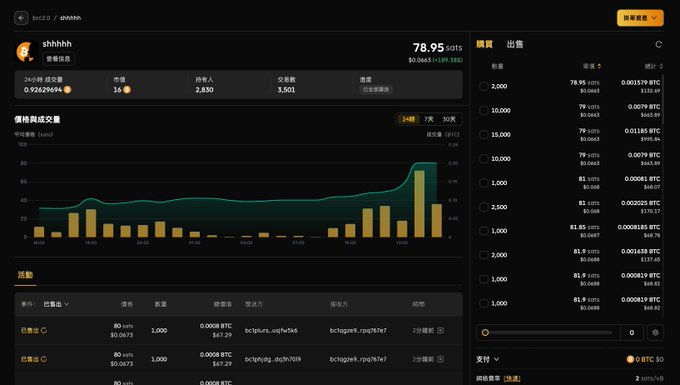Open the brc2.0 breadcrumb link
680x385 pixels.
click(x=41, y=18)
